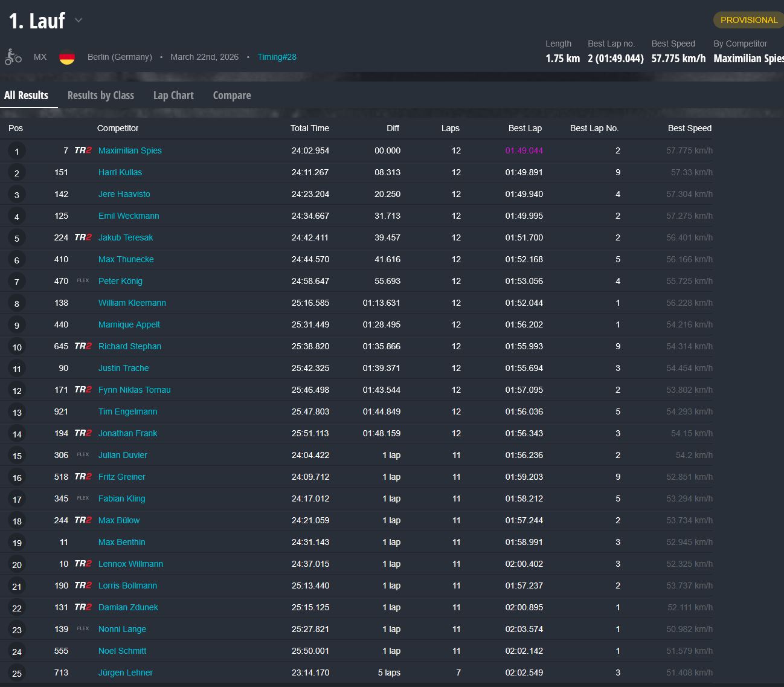Image resolution: width=784 pixels, height=687 pixels.
Task: Sort by Total Time column header
Action: [310, 128]
